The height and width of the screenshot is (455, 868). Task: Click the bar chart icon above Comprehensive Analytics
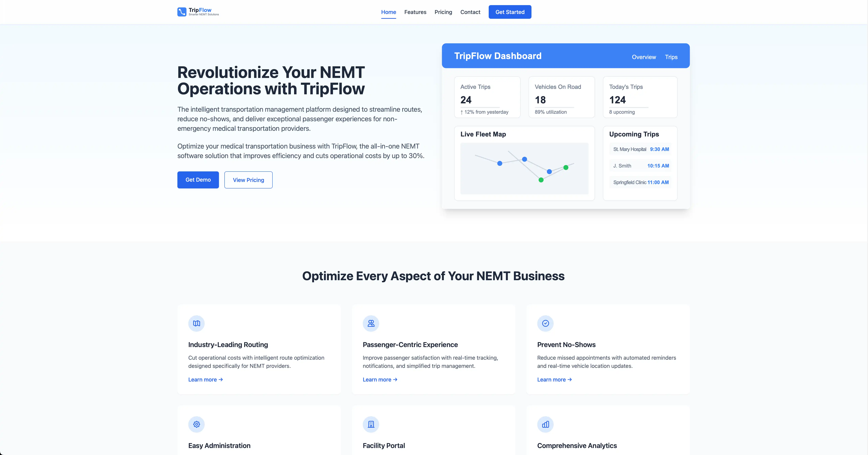pos(546,424)
